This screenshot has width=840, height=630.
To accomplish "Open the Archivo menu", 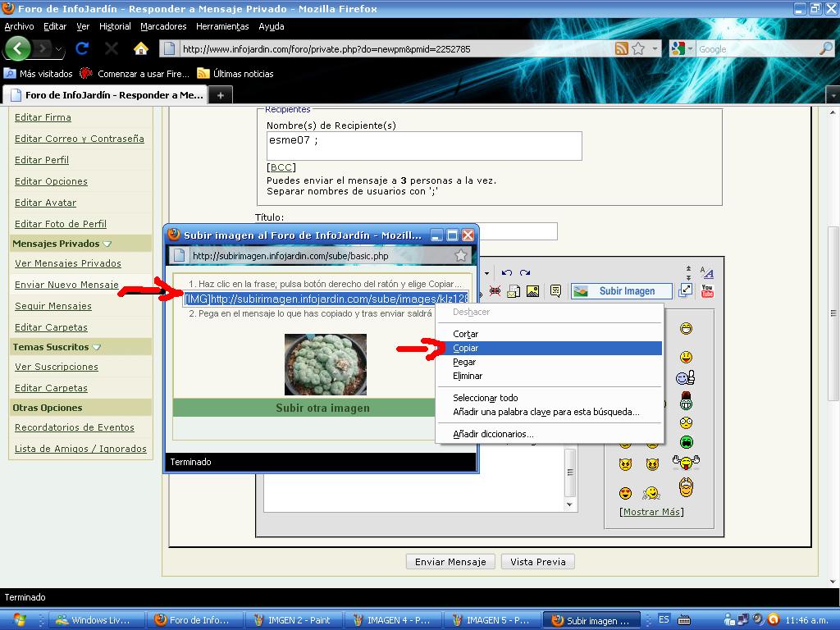I will (20, 26).
